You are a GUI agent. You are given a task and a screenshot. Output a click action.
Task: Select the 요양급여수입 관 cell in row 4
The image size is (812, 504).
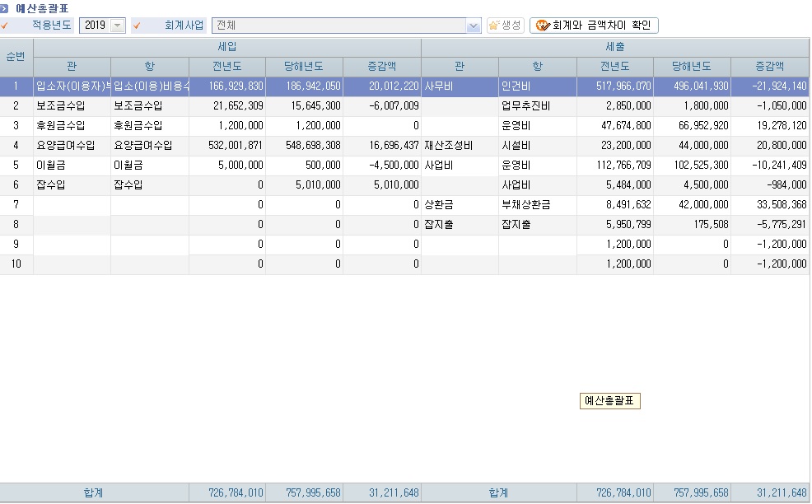[72, 146]
